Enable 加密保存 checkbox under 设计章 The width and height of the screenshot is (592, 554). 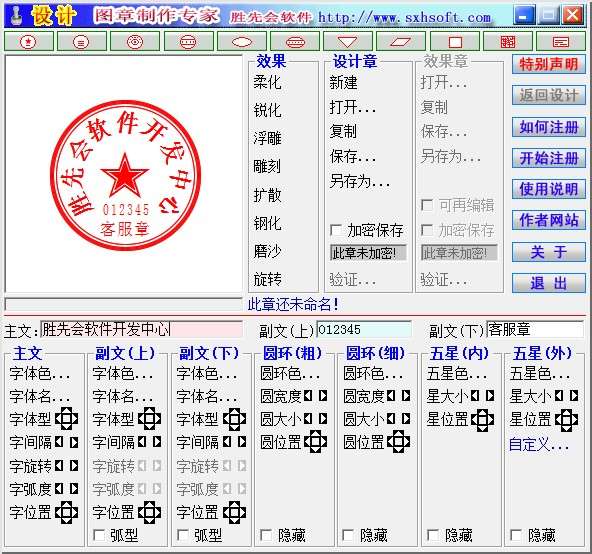[x=335, y=230]
